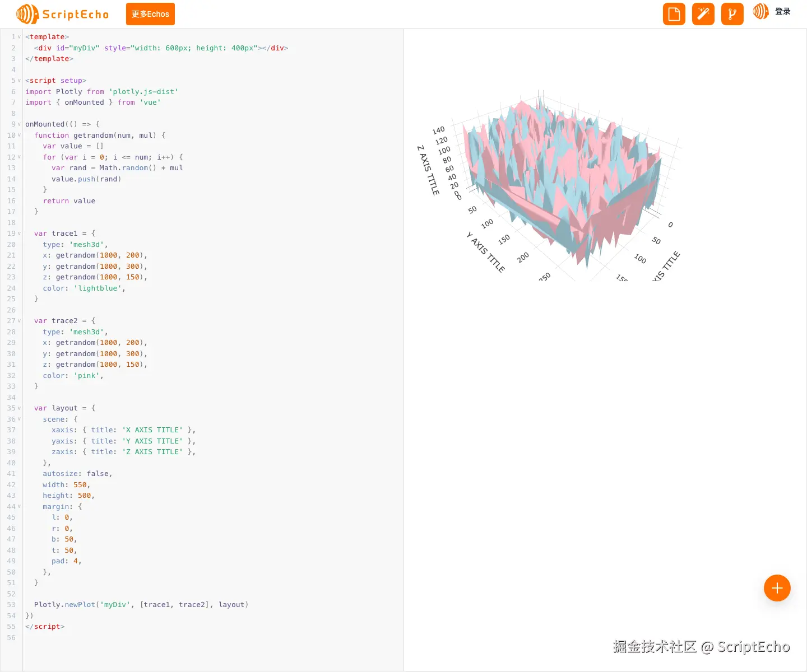The image size is (807, 672).
Task: Open the ScriptEcho home logo
Action: click(62, 14)
